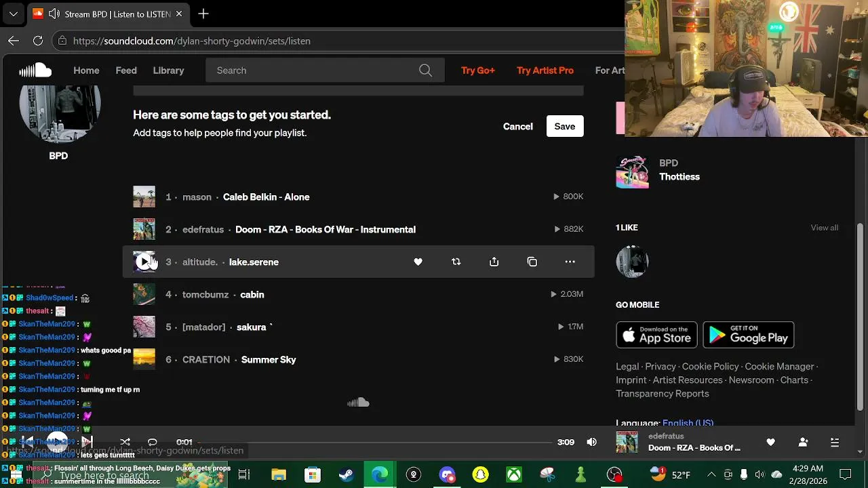Screen dimensions: 868x488
Task: Open the Try Artist Pro link
Action: click(545, 70)
